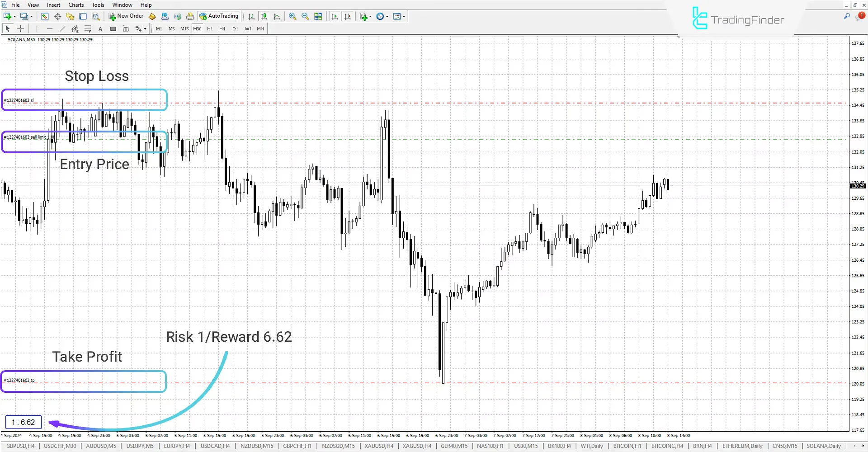Toggle chart Auto Scroll

tap(335, 16)
